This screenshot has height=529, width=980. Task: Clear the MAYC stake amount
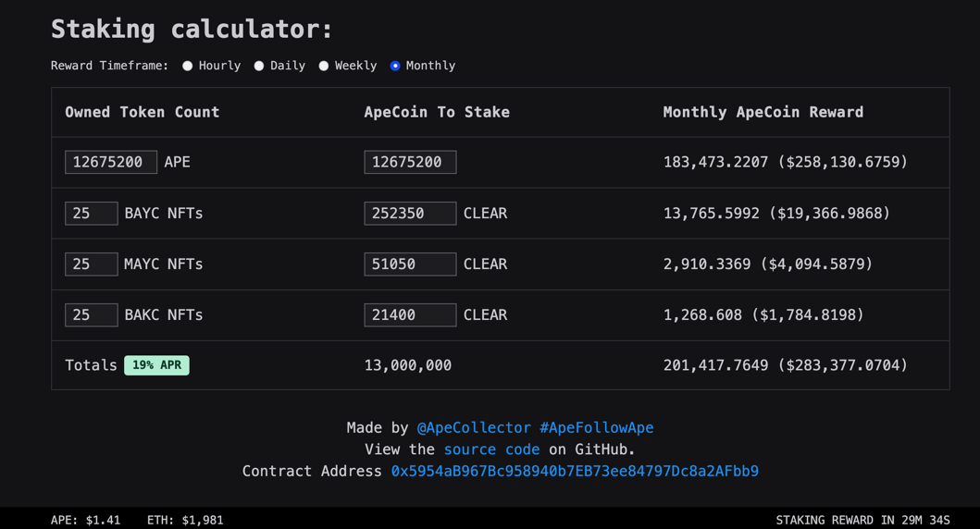point(485,264)
